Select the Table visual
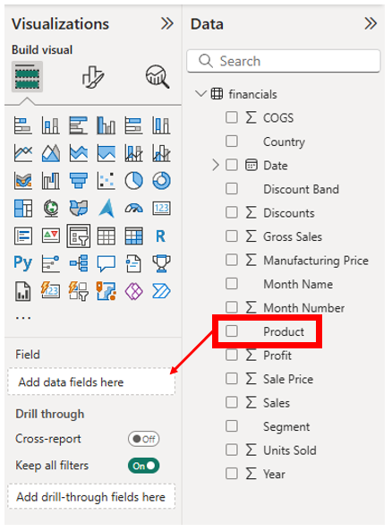Viewport: 392px width, 532px height. click(107, 236)
